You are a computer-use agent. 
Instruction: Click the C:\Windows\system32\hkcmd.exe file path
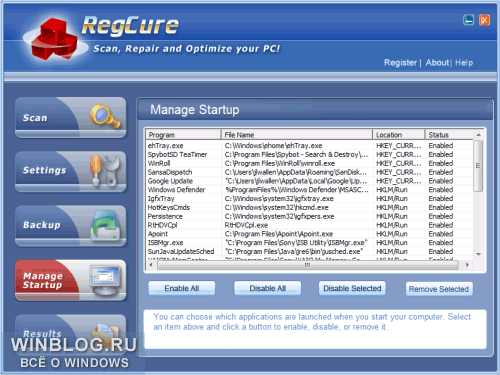pyautogui.click(x=276, y=207)
